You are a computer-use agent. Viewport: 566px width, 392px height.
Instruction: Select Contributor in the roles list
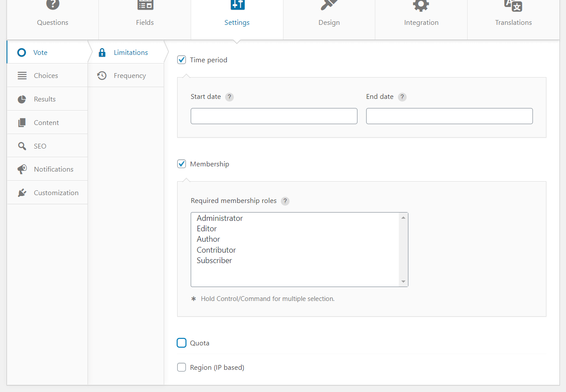pyautogui.click(x=295, y=250)
